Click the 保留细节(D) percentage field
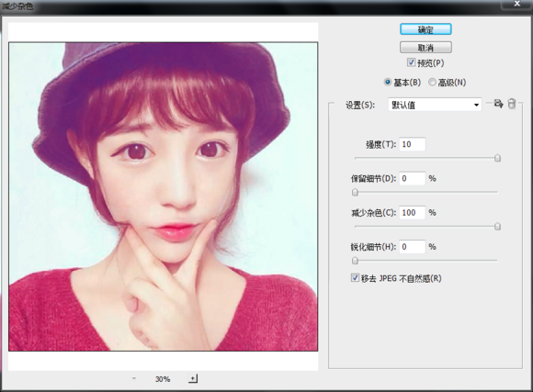This screenshot has width=533, height=392. click(412, 178)
